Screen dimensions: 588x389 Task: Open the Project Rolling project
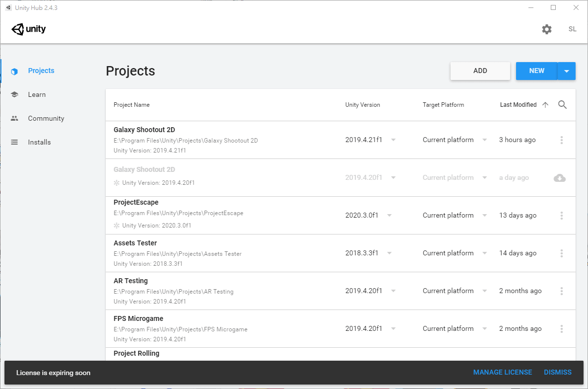[x=136, y=353]
